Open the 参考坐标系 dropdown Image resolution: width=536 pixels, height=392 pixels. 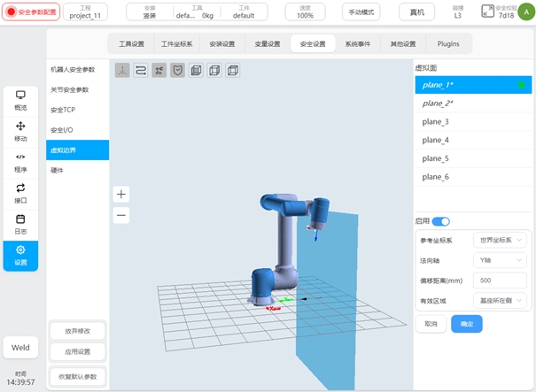point(500,240)
